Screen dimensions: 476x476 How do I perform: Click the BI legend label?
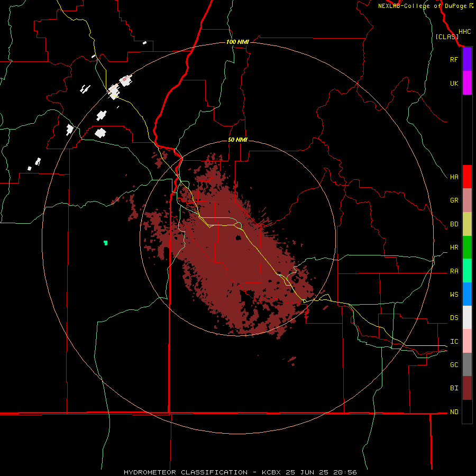pos(454,388)
